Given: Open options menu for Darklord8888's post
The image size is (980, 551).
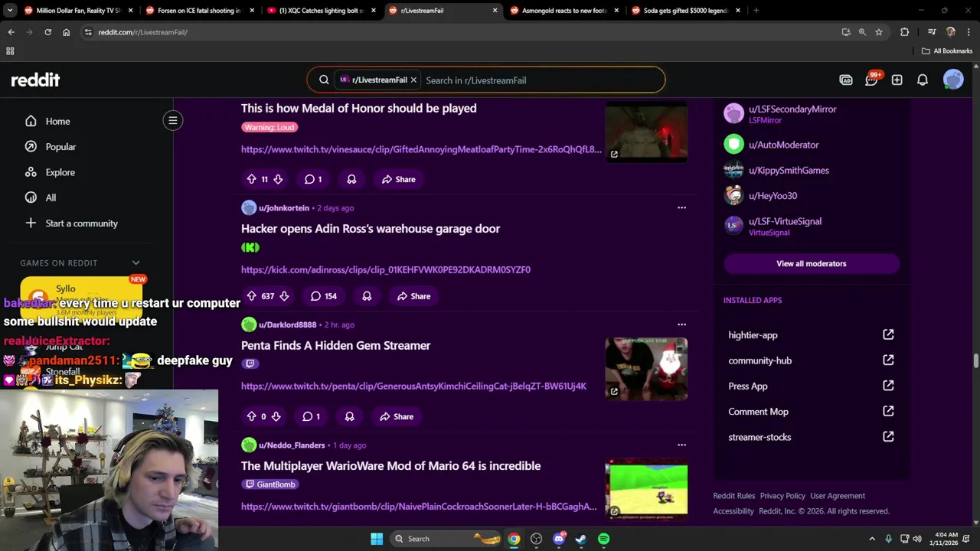Looking at the screenshot, I should click(x=681, y=324).
